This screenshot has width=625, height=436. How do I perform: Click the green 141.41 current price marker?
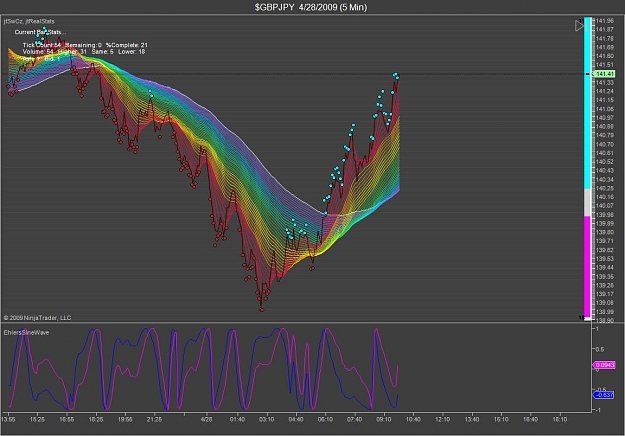click(605, 74)
